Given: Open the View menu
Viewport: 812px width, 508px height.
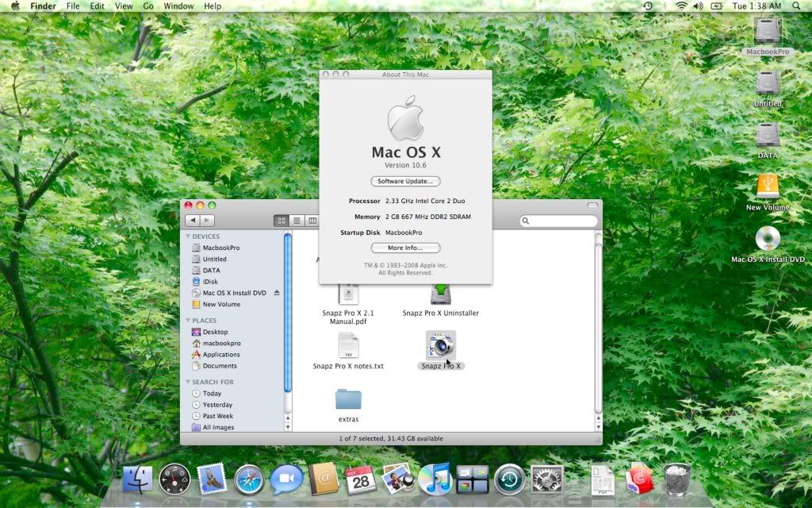Looking at the screenshot, I should tap(124, 6).
